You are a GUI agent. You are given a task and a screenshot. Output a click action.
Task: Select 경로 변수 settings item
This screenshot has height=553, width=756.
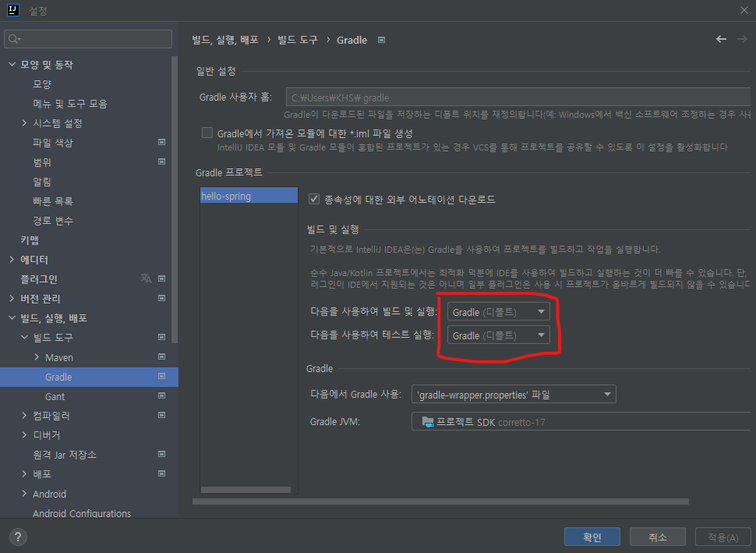(x=52, y=221)
